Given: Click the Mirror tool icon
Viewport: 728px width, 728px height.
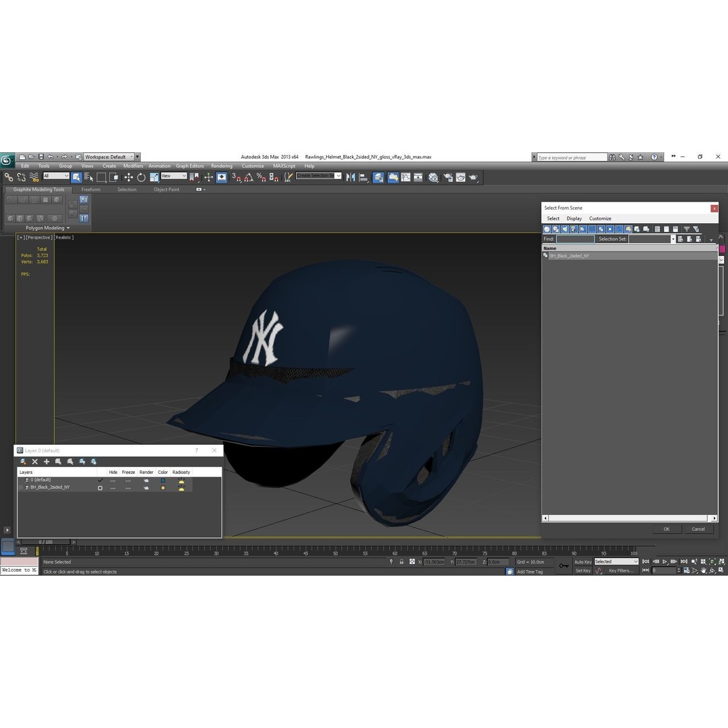Looking at the screenshot, I should click(351, 177).
